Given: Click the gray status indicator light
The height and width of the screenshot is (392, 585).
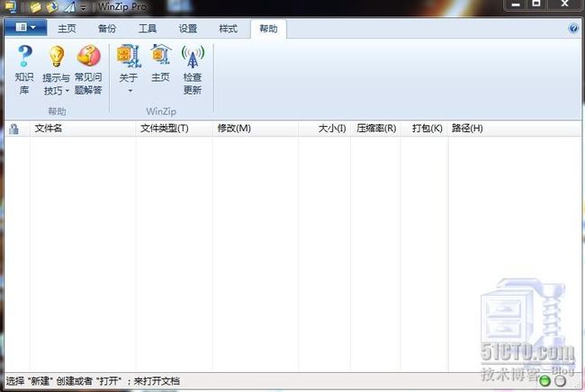Looking at the screenshot, I should pos(560,381).
